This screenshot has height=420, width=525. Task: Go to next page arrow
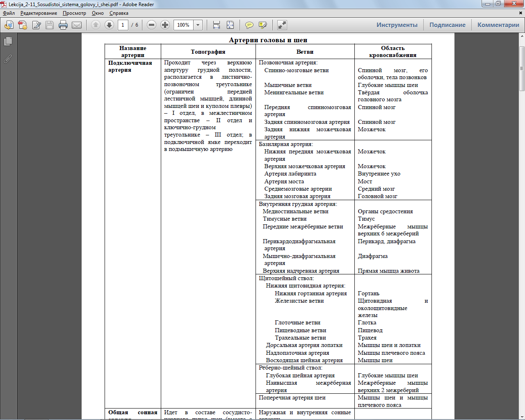click(x=109, y=25)
